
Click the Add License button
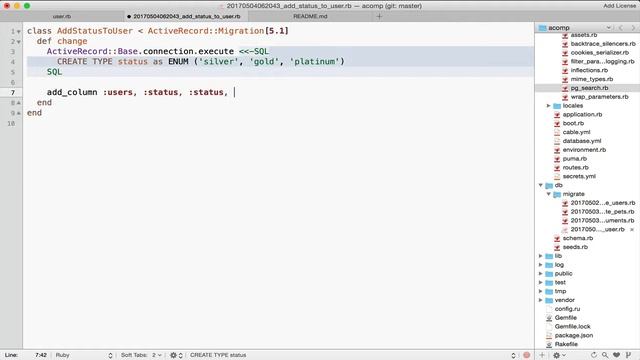coord(619,6)
